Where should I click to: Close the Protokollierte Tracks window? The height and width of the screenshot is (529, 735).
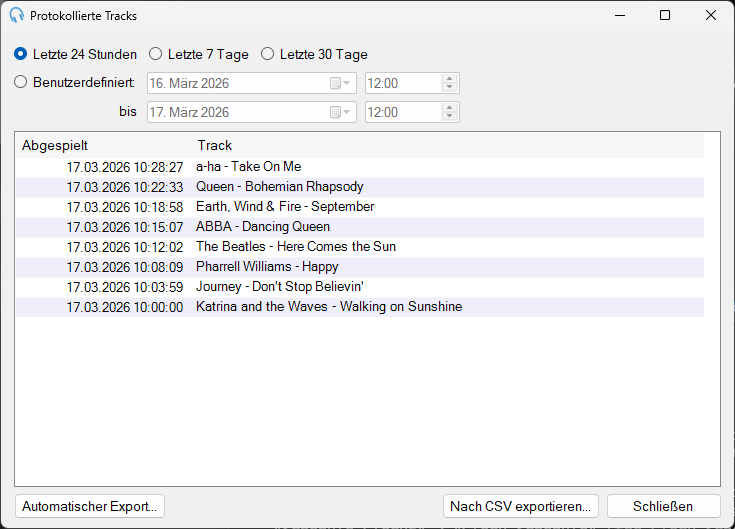tap(711, 15)
